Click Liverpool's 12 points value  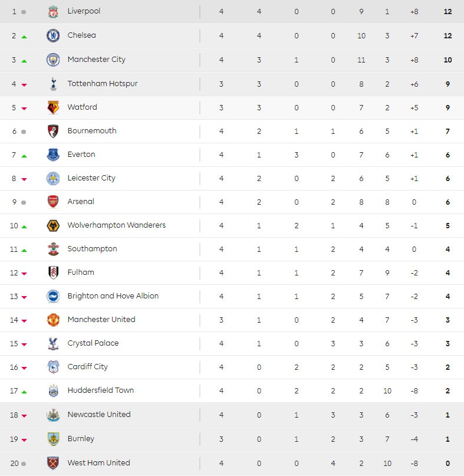pos(447,12)
